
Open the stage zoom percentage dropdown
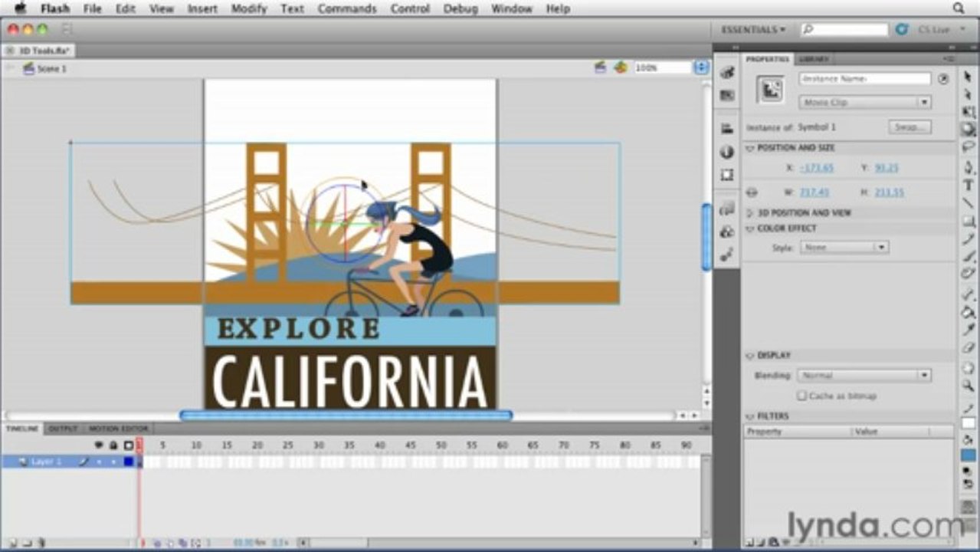(x=701, y=67)
